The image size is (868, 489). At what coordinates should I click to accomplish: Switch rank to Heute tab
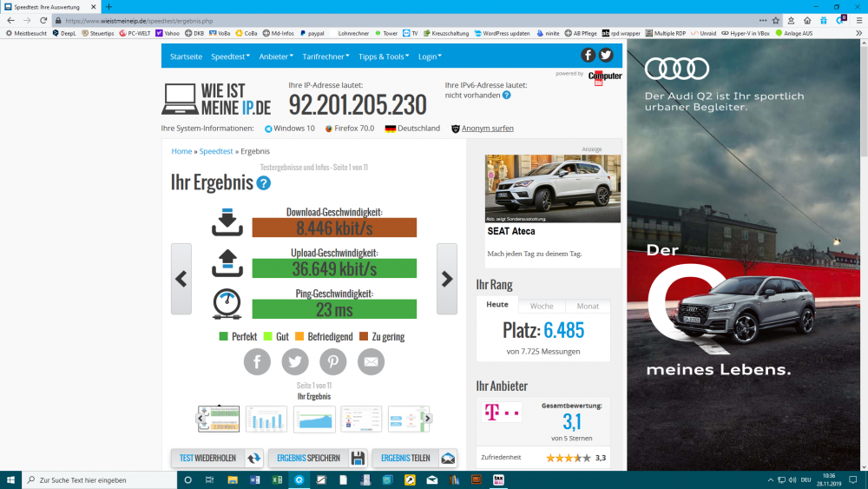click(x=497, y=305)
